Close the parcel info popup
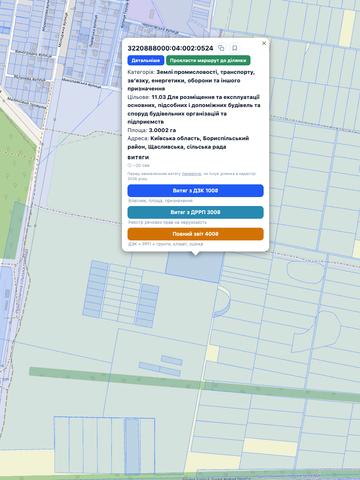This screenshot has height=480, width=360. tap(264, 43)
